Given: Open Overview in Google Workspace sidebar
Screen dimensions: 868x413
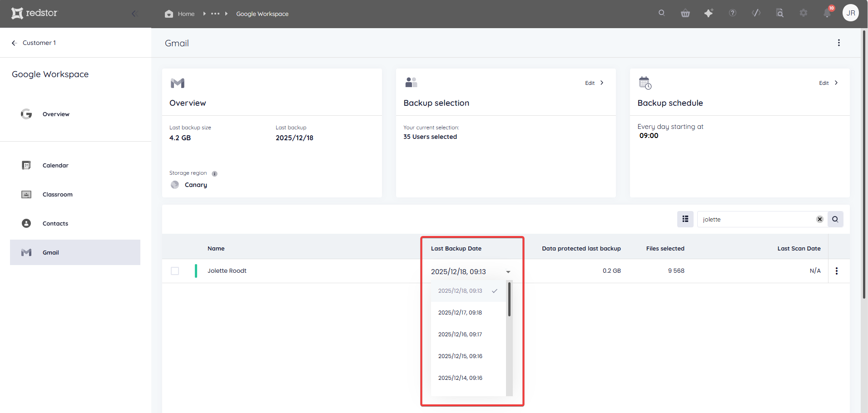Looking at the screenshot, I should (x=75, y=114).
